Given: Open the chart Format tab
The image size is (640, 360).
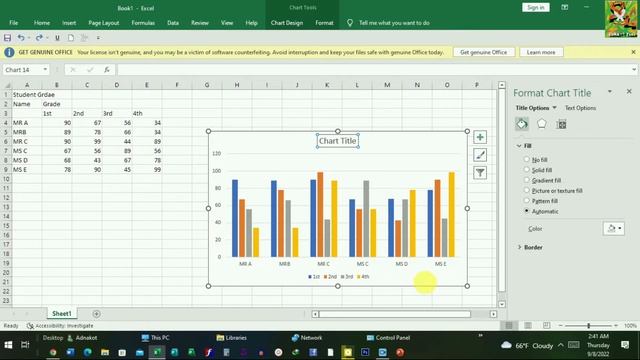Looking at the screenshot, I should click(x=324, y=23).
